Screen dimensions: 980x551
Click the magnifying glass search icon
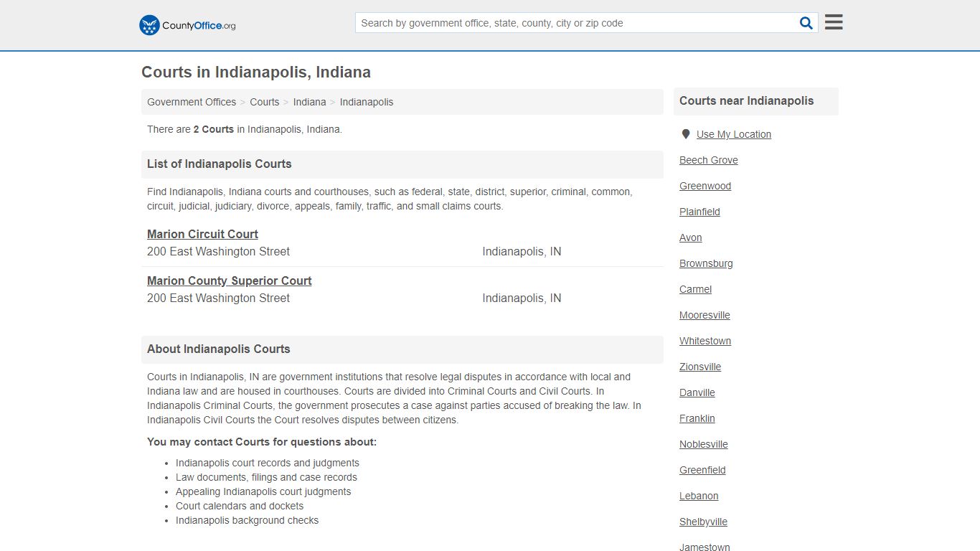pos(806,23)
